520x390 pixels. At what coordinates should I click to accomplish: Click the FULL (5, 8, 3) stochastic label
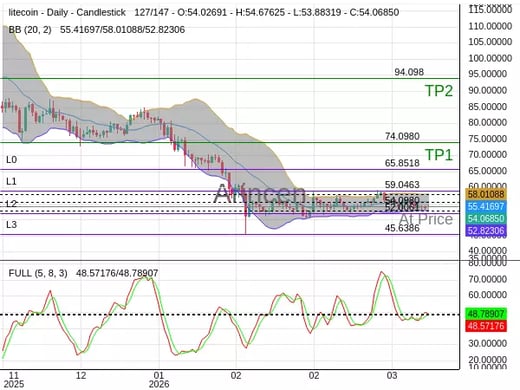coord(38,274)
